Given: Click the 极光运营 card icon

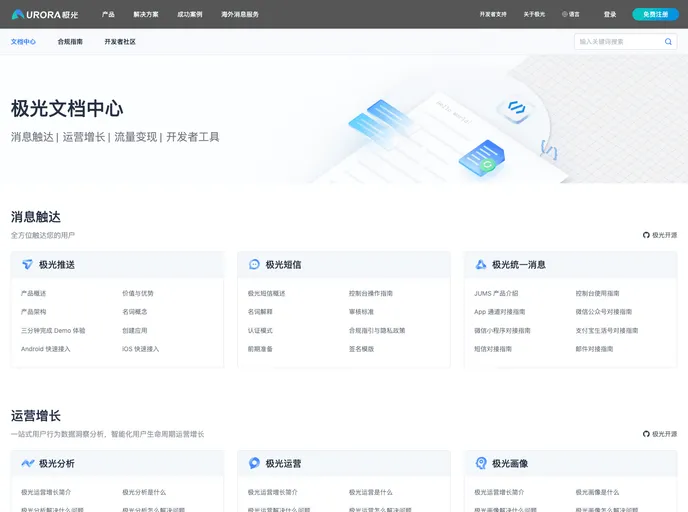Looking at the screenshot, I should pyautogui.click(x=254, y=463).
